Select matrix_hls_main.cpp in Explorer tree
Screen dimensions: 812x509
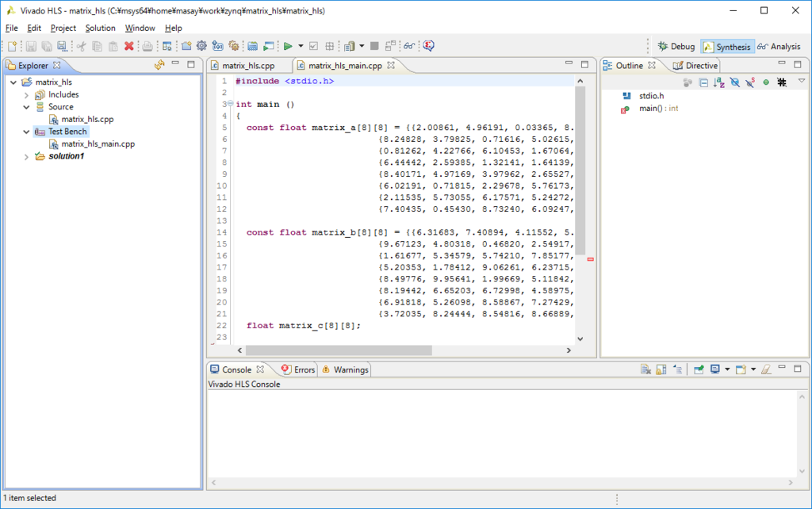pyautogui.click(x=98, y=144)
